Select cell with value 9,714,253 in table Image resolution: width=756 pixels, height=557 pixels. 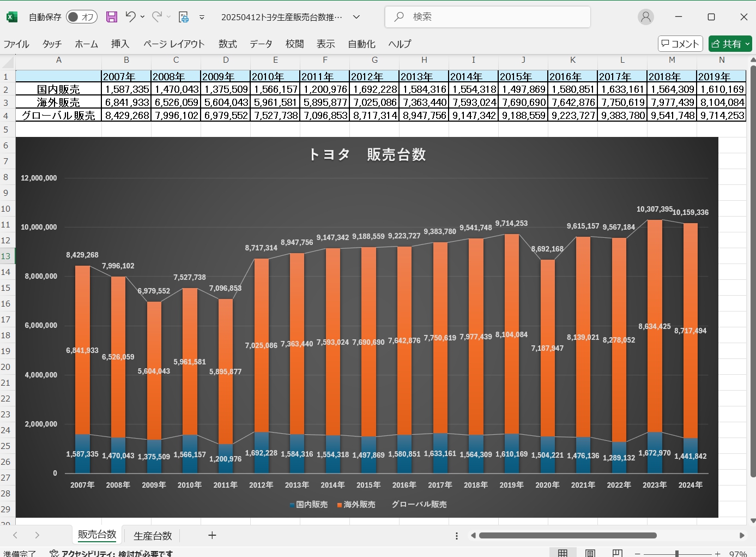[x=722, y=116]
